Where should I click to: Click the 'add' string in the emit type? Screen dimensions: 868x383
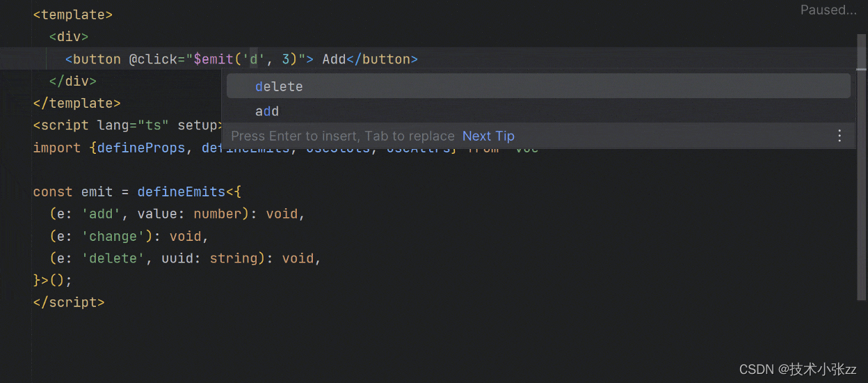[101, 214]
